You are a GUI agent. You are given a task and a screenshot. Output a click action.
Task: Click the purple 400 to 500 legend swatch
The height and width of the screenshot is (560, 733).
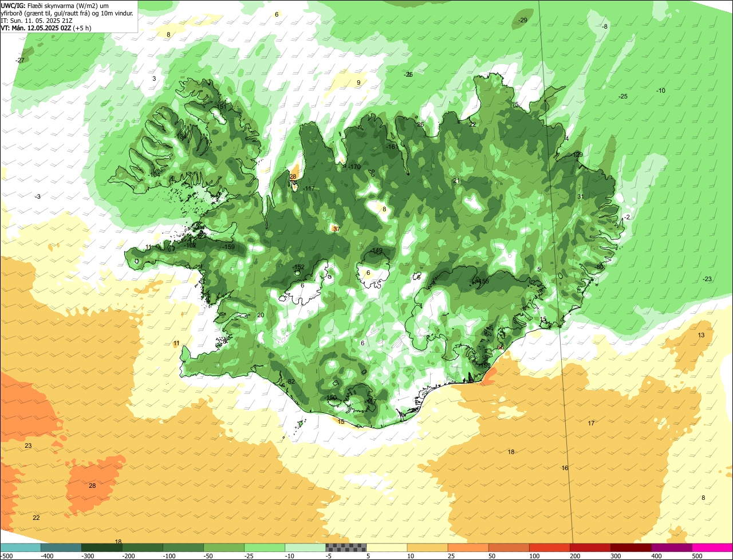pos(671,547)
